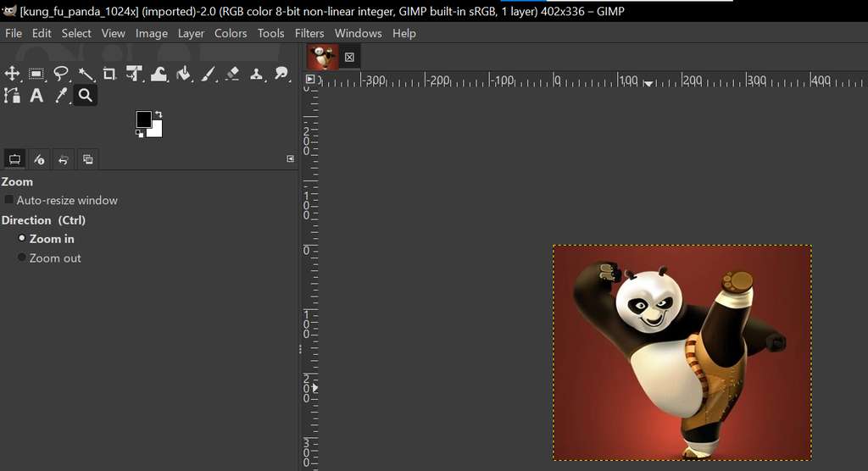Click the panda image on the canvas
Viewport: 868px width, 471px height.
pyautogui.click(x=682, y=352)
